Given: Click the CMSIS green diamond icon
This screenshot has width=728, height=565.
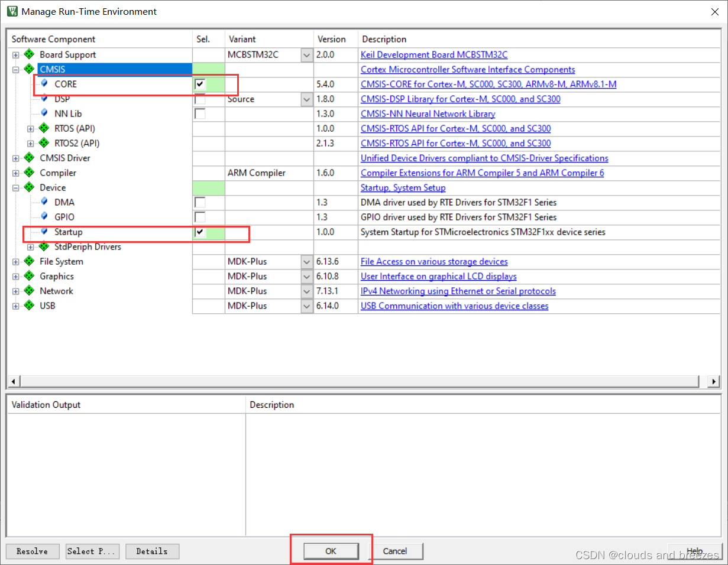Looking at the screenshot, I should coord(29,69).
